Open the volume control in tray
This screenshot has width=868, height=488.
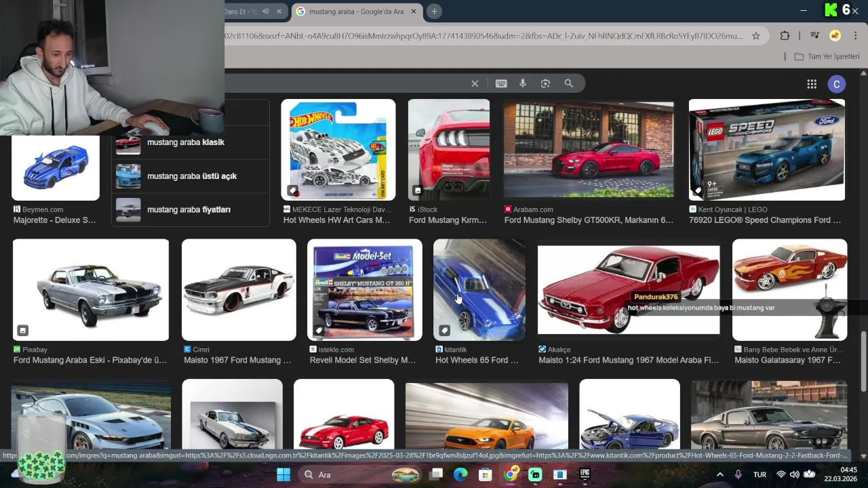(x=795, y=474)
